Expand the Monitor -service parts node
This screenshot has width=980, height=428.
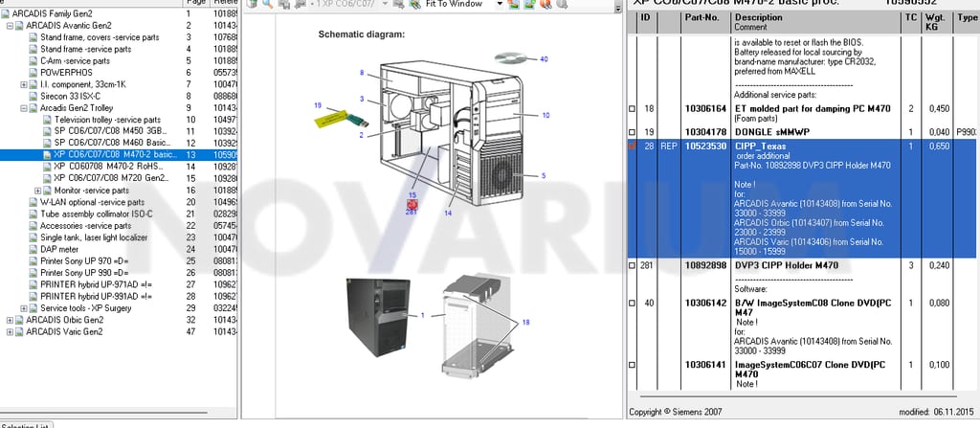[37, 191]
